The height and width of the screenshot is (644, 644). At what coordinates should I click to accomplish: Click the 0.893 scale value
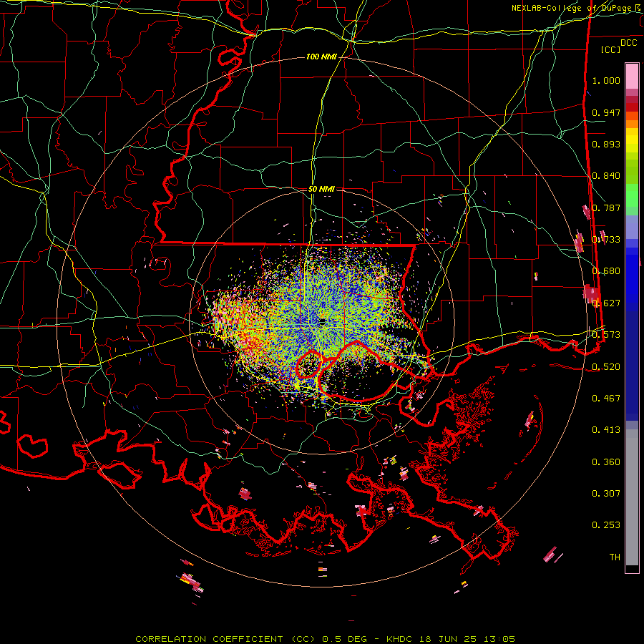click(606, 144)
